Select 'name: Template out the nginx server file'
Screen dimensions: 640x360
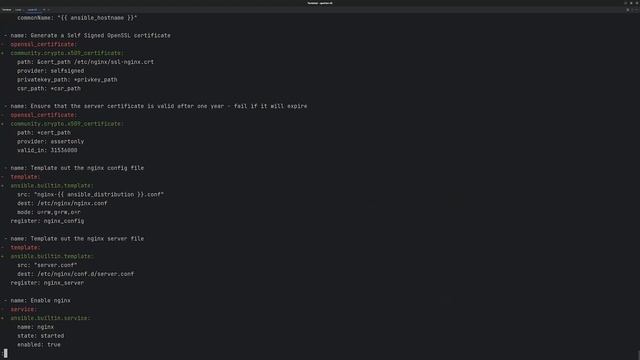pos(77,238)
